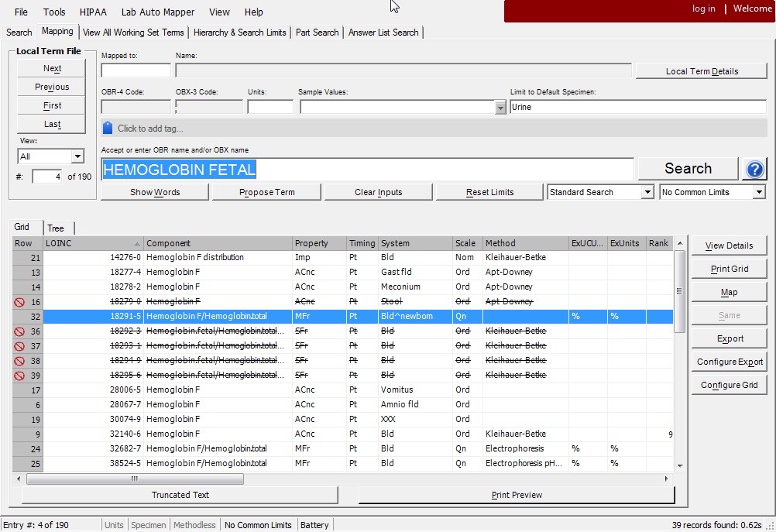Click the Show Words button
This screenshot has width=776, height=532.
(x=155, y=192)
